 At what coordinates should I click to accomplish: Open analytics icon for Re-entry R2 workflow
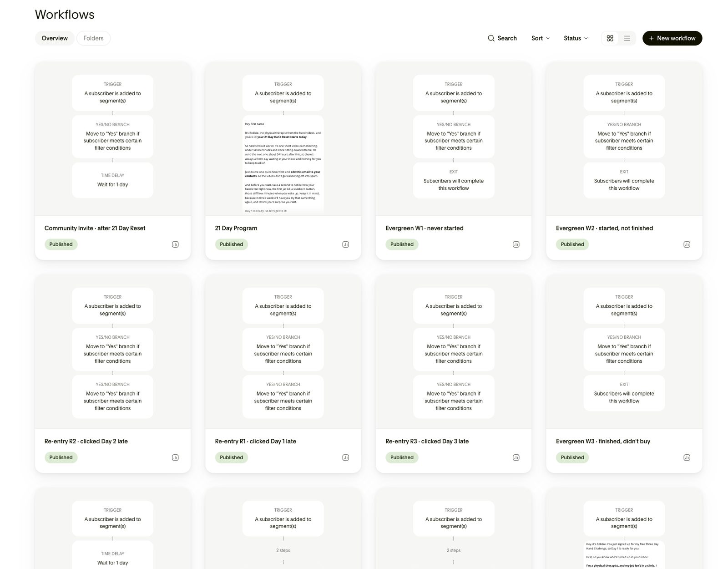(x=175, y=457)
